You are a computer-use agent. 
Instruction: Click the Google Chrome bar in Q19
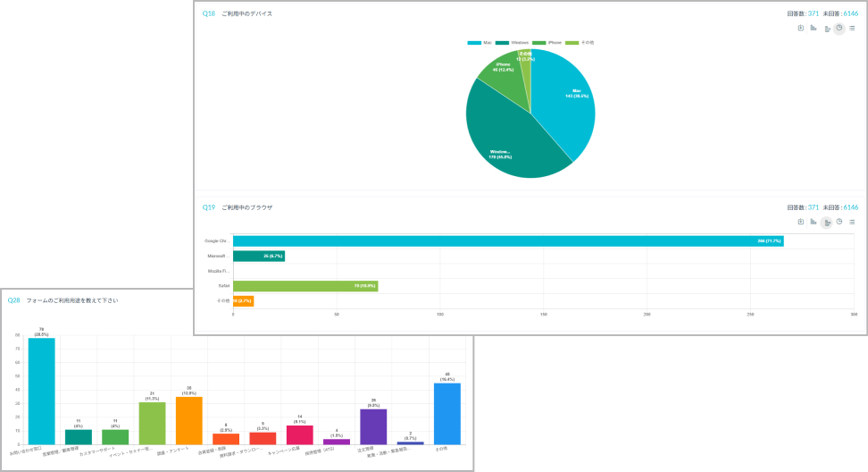(x=507, y=240)
